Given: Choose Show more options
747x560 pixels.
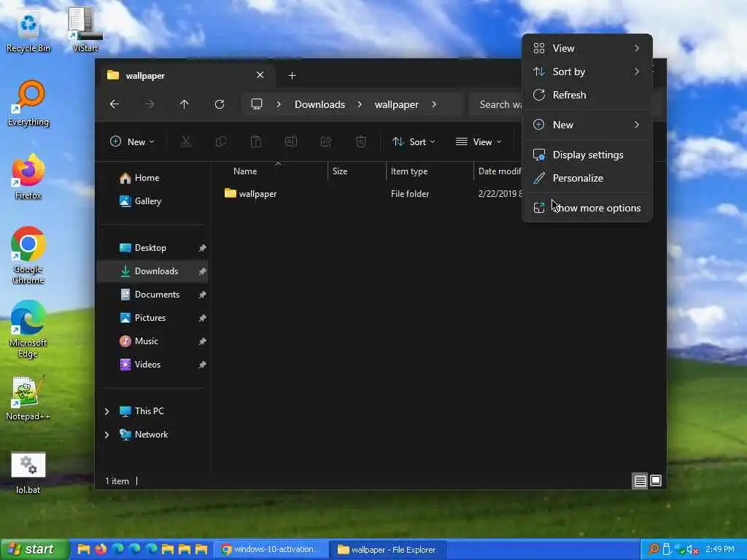Looking at the screenshot, I should pos(587,208).
